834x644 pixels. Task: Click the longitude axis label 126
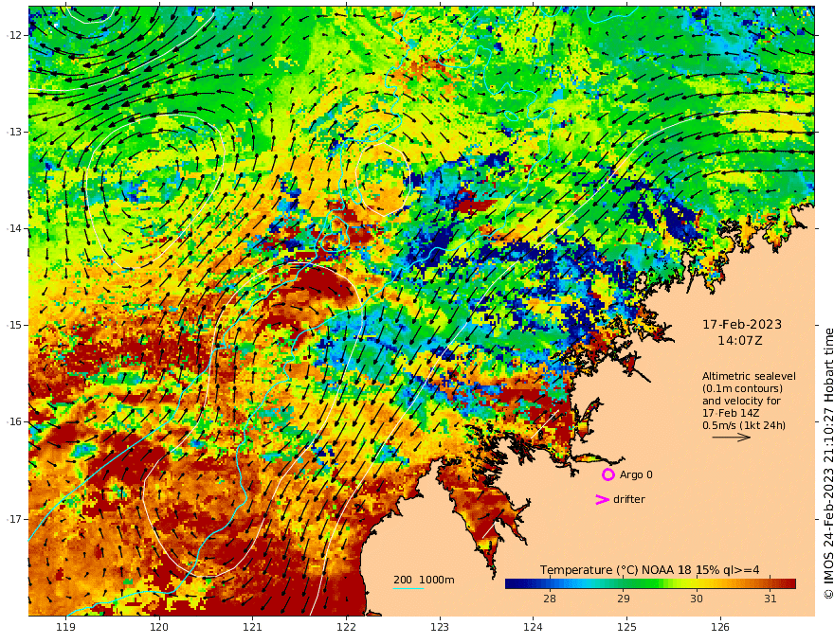pos(720,627)
